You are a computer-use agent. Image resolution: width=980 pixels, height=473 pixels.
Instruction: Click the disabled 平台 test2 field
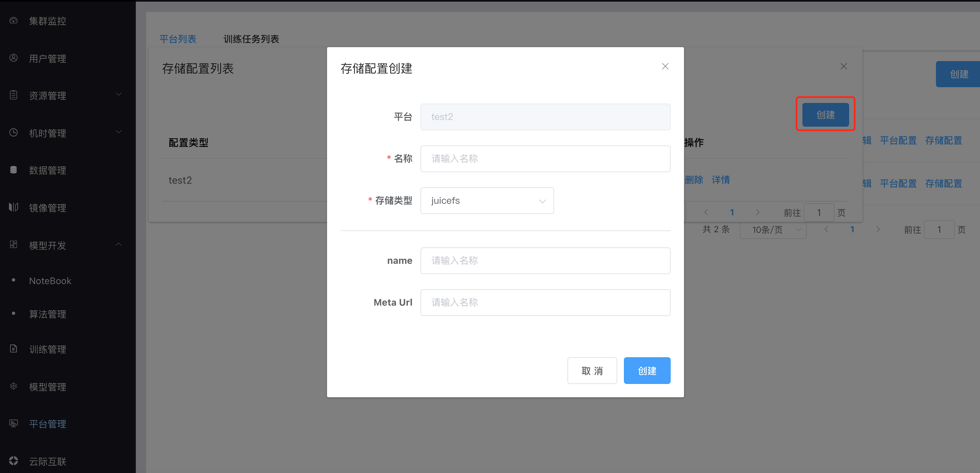[x=545, y=117]
